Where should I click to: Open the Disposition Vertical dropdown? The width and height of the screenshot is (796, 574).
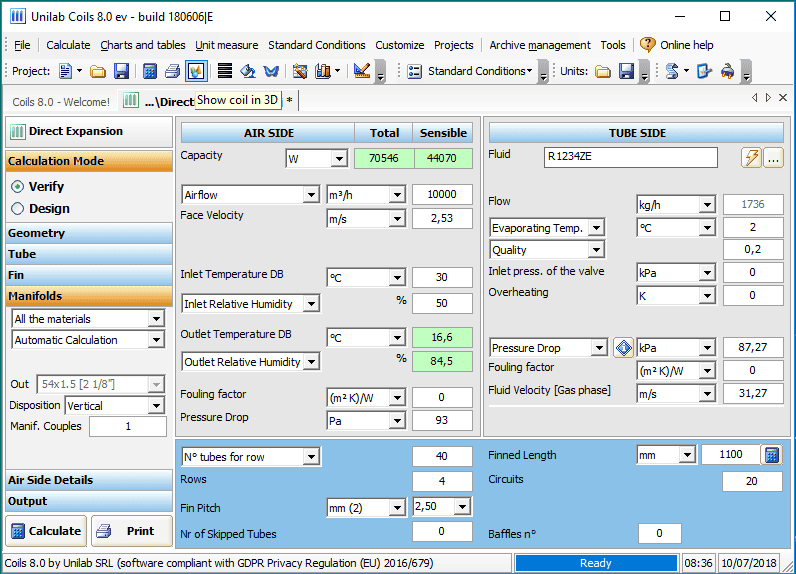click(x=155, y=406)
